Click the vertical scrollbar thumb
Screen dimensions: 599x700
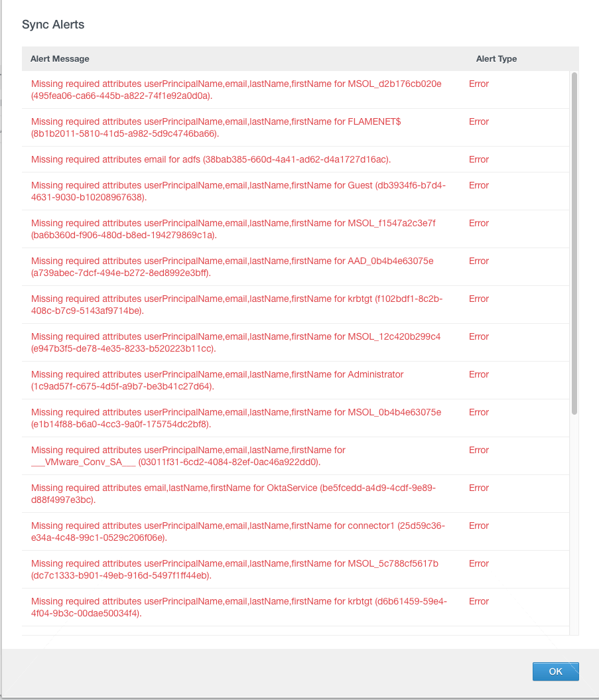[574, 244]
